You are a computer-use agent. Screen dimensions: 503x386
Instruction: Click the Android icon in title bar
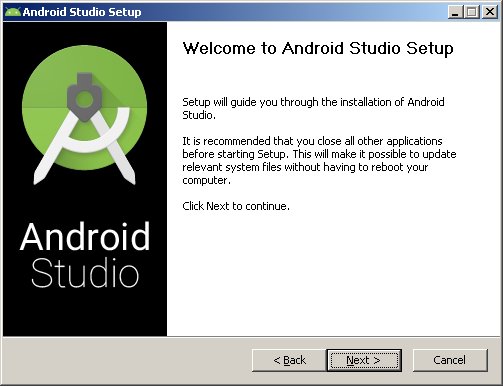(x=13, y=12)
